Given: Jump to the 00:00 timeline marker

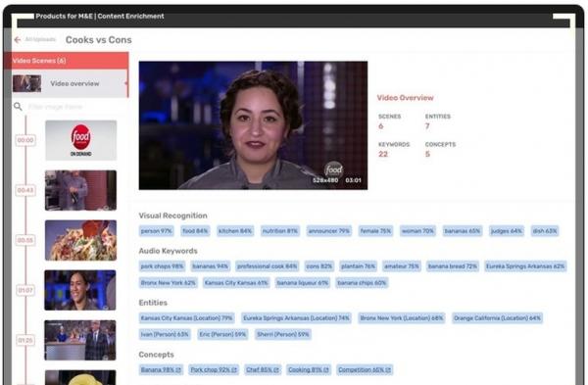Looking at the screenshot, I should tap(25, 140).
